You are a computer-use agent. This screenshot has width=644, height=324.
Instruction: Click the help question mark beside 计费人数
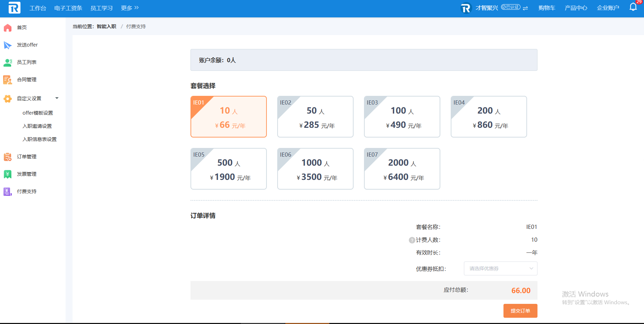click(x=412, y=240)
